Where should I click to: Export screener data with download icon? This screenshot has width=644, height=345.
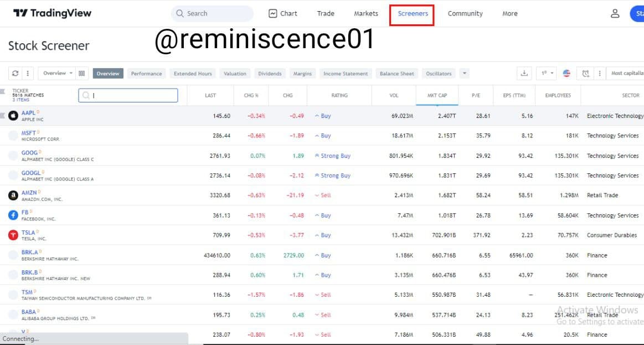point(524,74)
